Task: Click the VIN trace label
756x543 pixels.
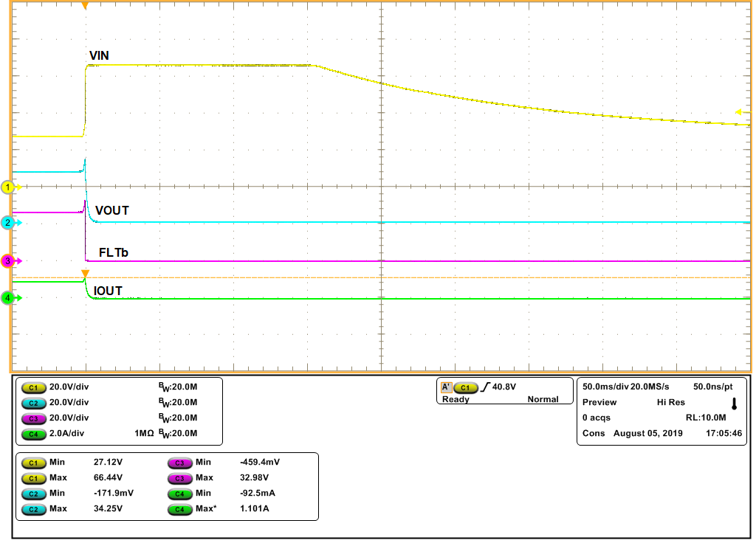Action: click(x=98, y=55)
